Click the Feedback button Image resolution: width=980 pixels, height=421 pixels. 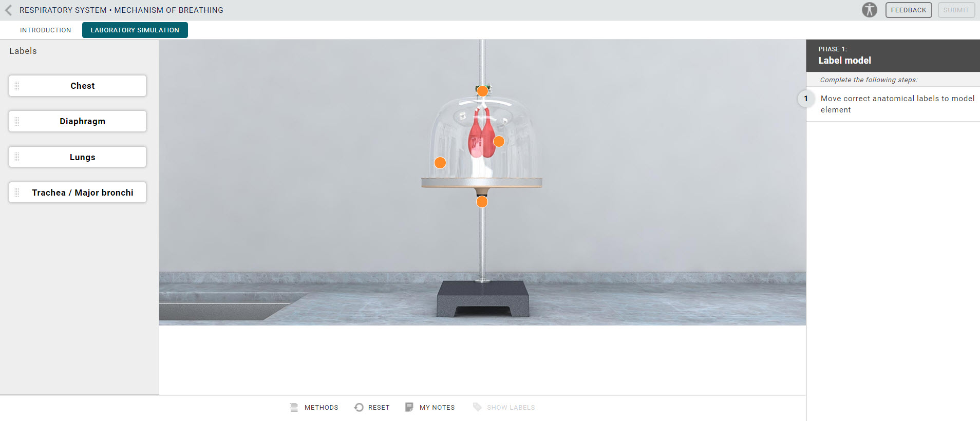pos(909,10)
